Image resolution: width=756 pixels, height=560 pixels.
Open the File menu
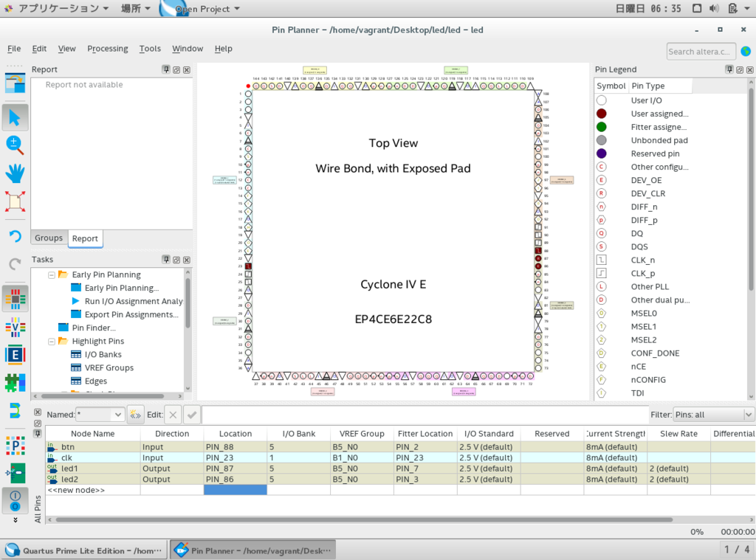pyautogui.click(x=14, y=48)
